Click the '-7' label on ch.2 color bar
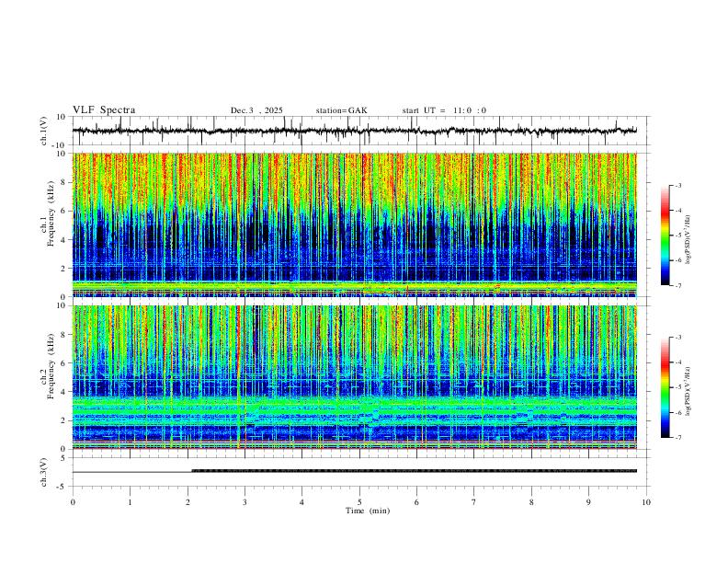 tap(678, 438)
